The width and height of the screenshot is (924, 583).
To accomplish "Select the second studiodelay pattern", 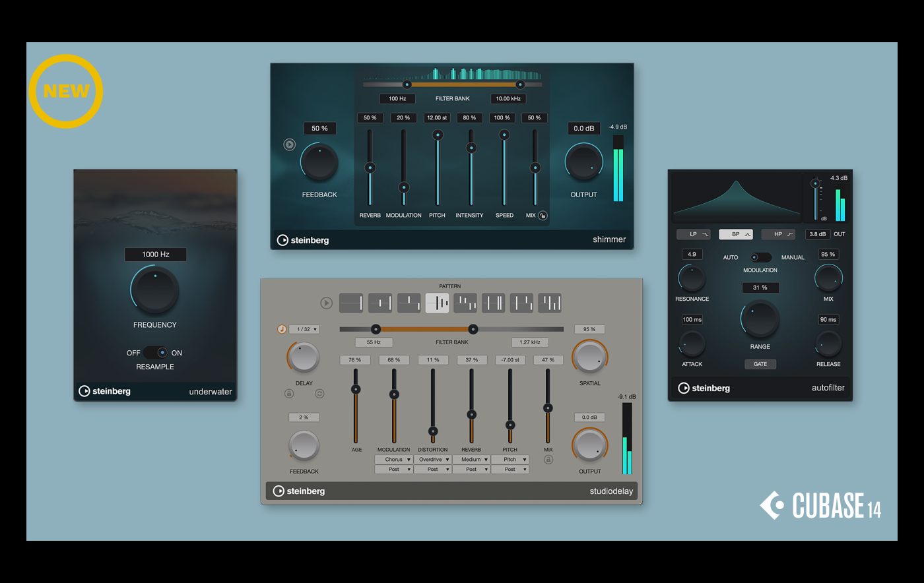I will coord(380,303).
